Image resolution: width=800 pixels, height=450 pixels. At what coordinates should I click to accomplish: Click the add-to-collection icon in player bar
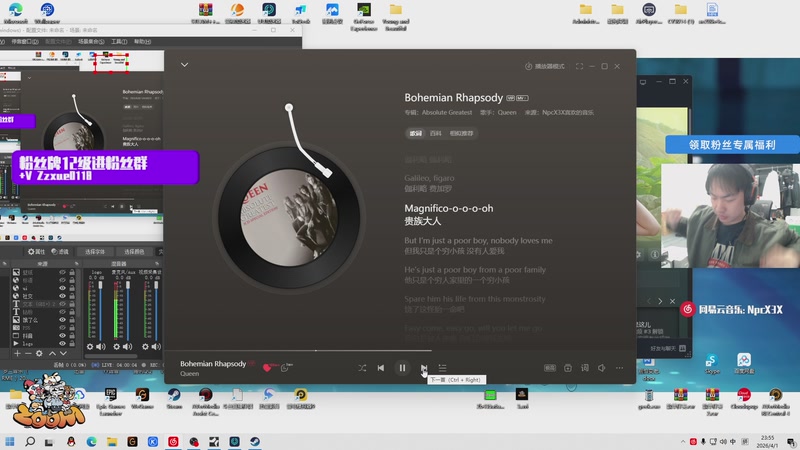(x=567, y=368)
